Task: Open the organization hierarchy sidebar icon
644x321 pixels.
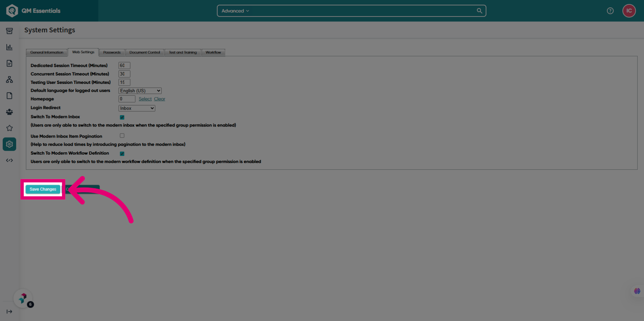Action: pos(9,79)
